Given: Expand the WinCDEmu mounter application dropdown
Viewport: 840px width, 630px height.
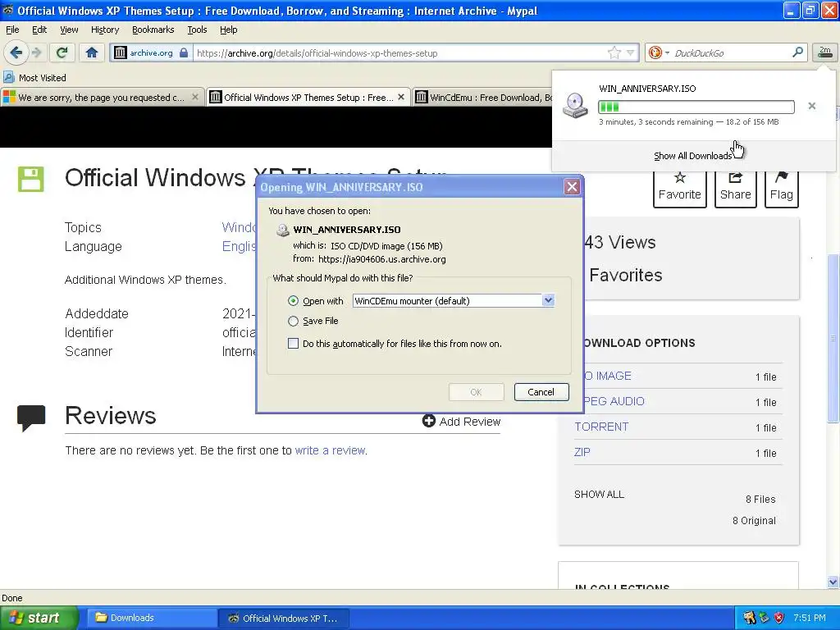Looking at the screenshot, I should 548,300.
